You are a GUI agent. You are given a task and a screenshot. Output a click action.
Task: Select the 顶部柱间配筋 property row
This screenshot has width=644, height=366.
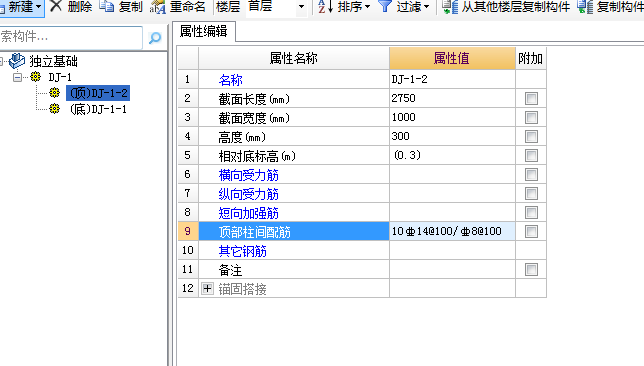coord(294,232)
